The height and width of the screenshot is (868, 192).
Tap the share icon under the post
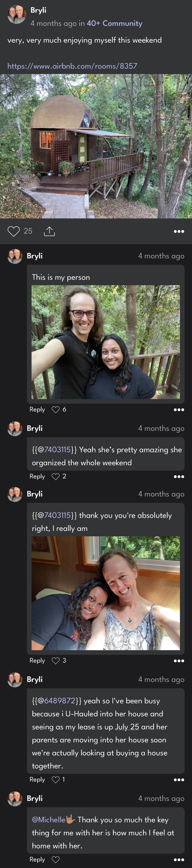coord(49,231)
